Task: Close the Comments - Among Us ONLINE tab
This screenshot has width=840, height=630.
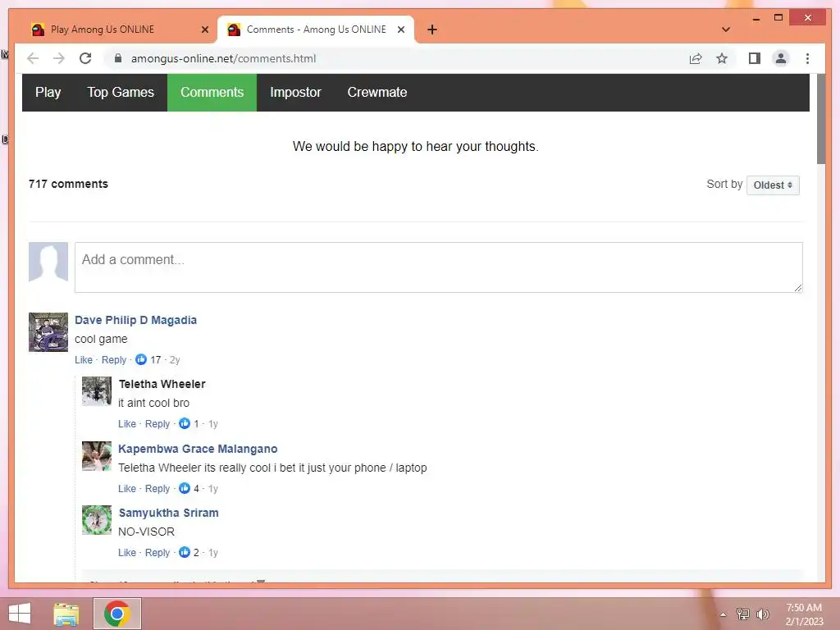Action: [x=400, y=30]
